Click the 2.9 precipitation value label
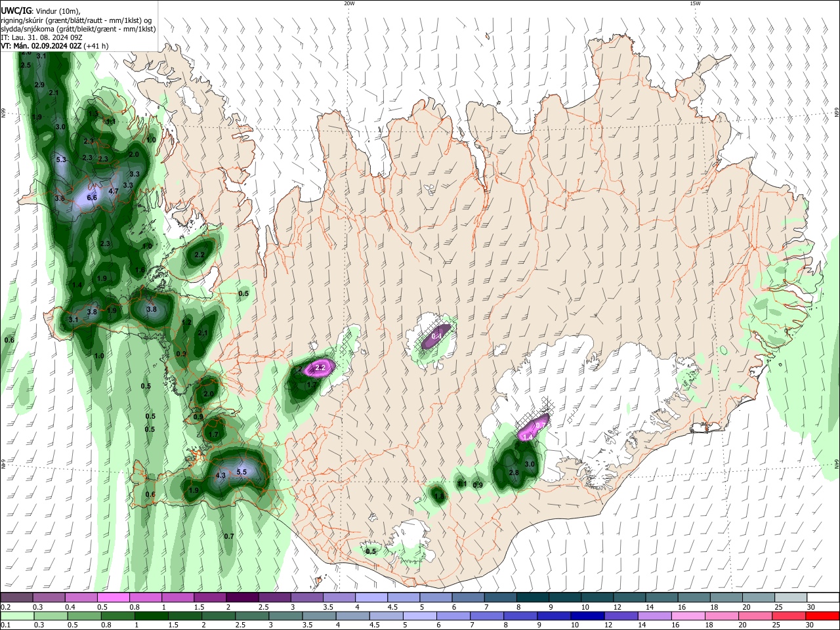 coord(39,85)
